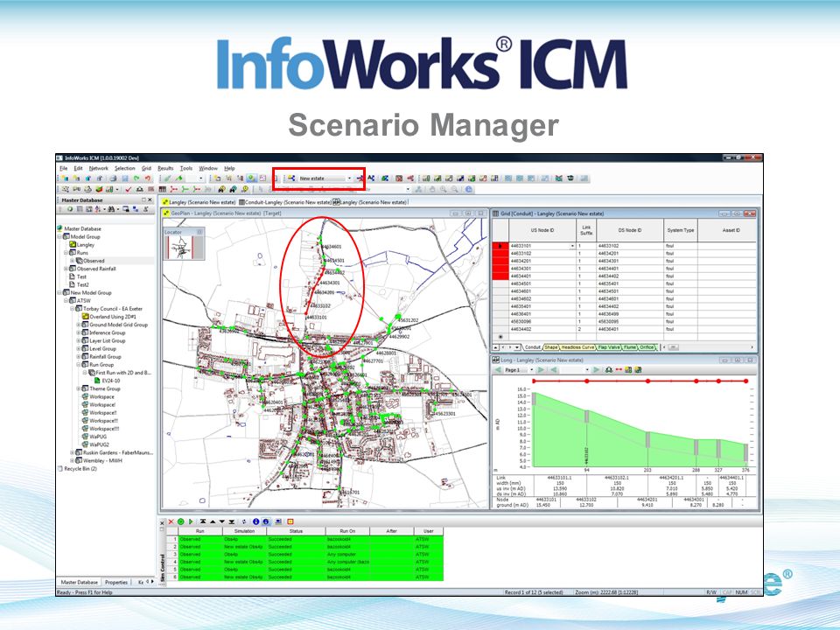Click the scenario icon left of New estate
The height and width of the screenshot is (630, 840).
(290, 178)
